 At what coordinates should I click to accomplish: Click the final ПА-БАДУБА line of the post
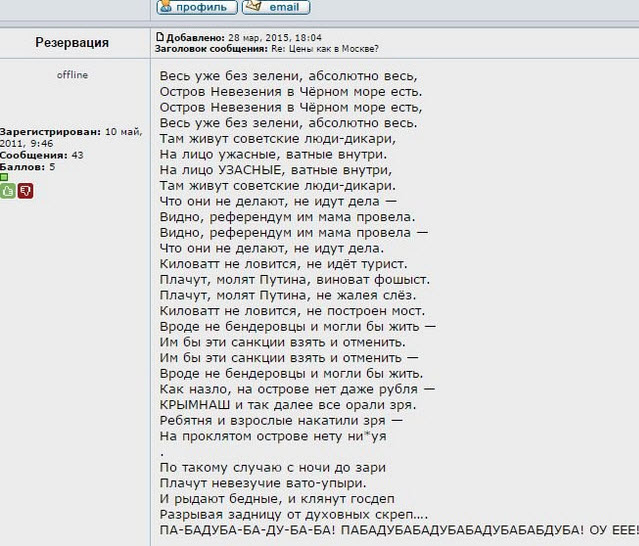point(397,528)
